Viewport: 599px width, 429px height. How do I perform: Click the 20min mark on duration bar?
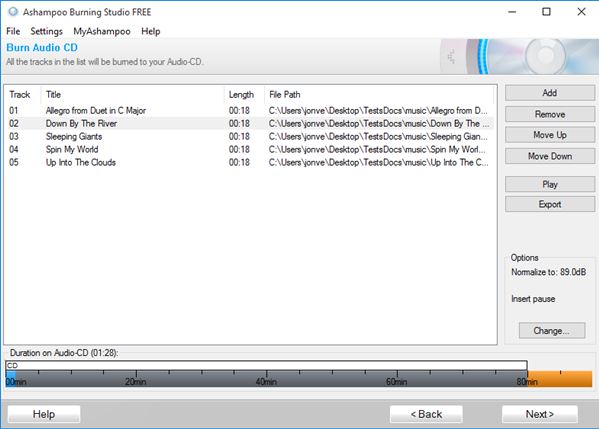click(136, 381)
